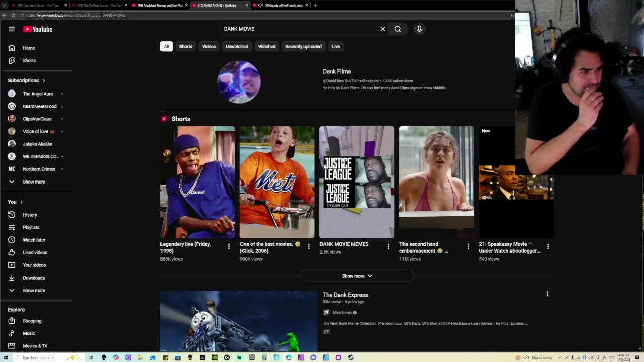This screenshot has width=644, height=362.
Task: Open ClipsVonClaus subscription
Action: tap(37, 119)
